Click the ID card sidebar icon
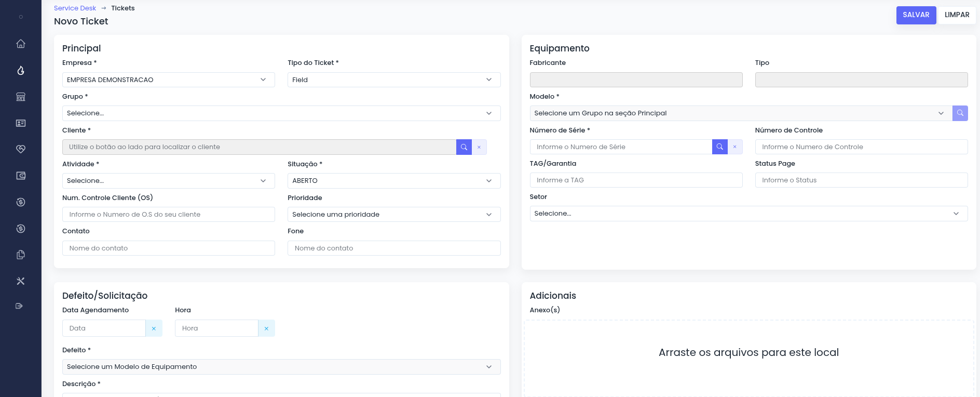This screenshot has width=980, height=397. pyautogui.click(x=21, y=123)
